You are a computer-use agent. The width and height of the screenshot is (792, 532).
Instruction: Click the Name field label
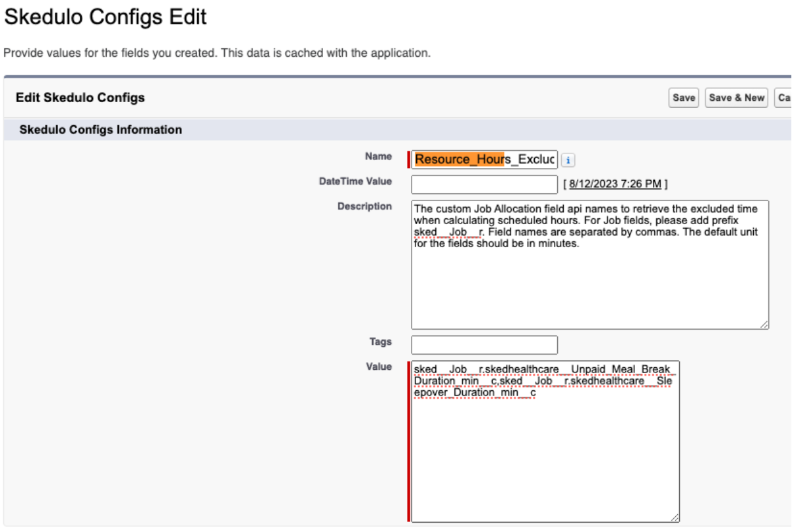[378, 157]
